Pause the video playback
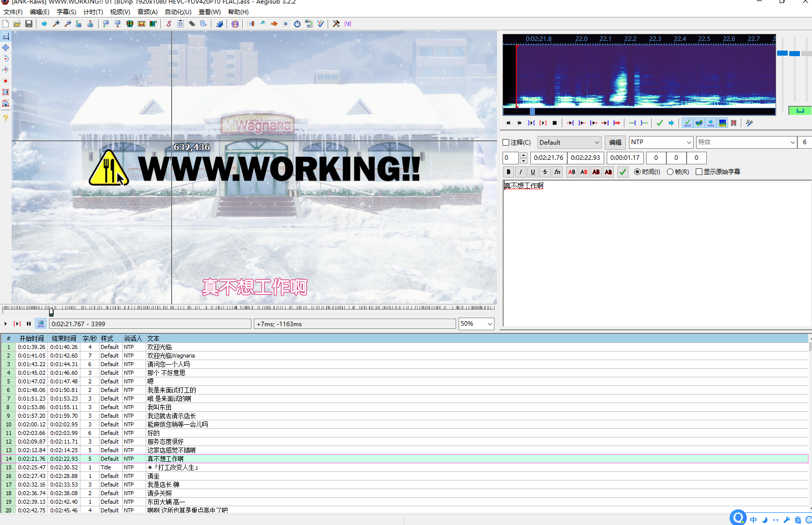The height and width of the screenshot is (525, 812). point(29,324)
